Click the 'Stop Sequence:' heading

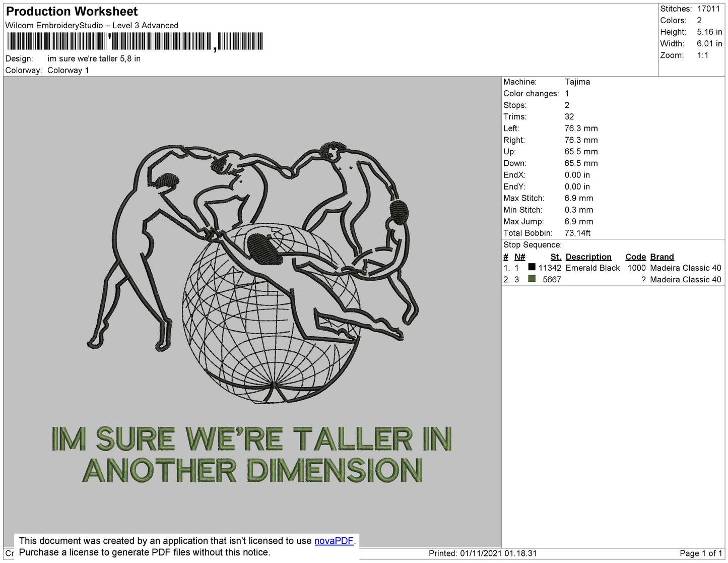coord(533,245)
